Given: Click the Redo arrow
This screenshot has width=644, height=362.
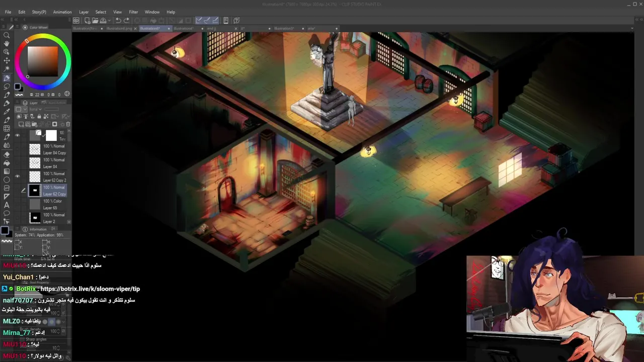Looking at the screenshot, I should pos(126,21).
